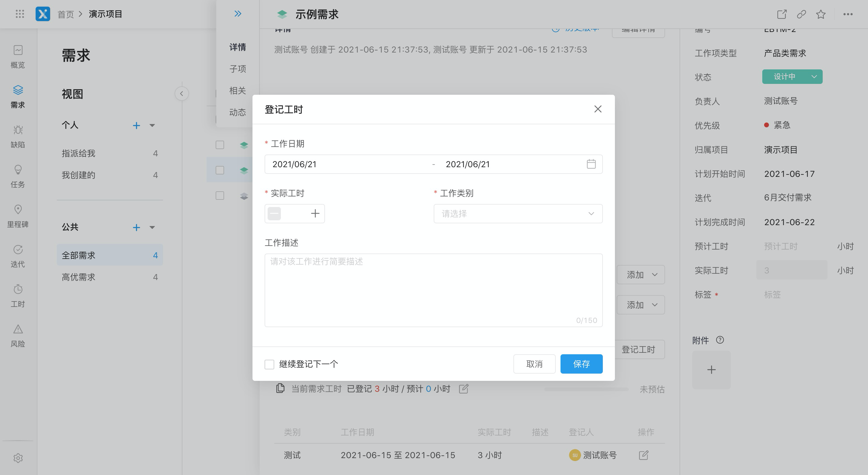Check the 继续登记下一个 checkbox
Viewport: 868px width, 475px height.
[269, 364]
